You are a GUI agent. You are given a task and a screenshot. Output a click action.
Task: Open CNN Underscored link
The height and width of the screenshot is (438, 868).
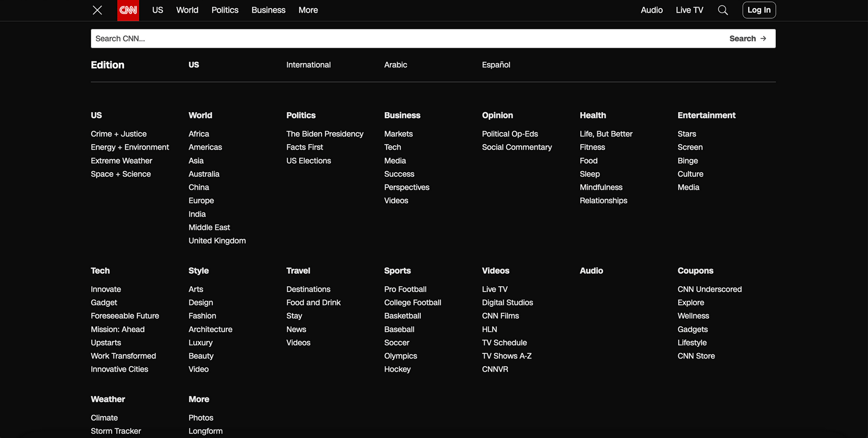[709, 289]
